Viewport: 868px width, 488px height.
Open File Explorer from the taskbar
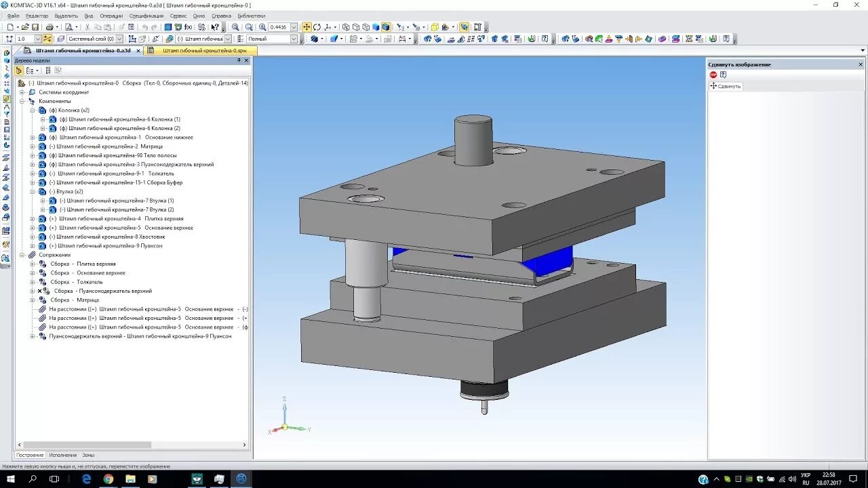[x=130, y=479]
